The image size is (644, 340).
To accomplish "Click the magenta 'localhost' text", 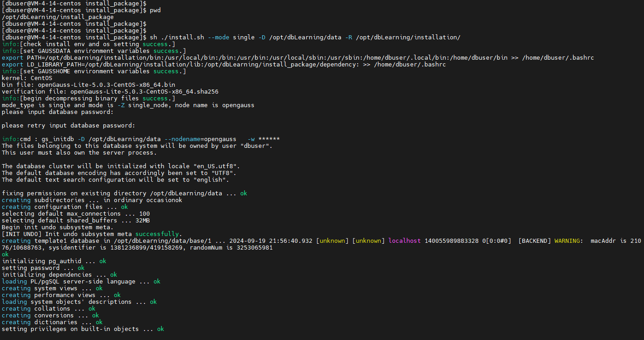I will tap(405, 241).
